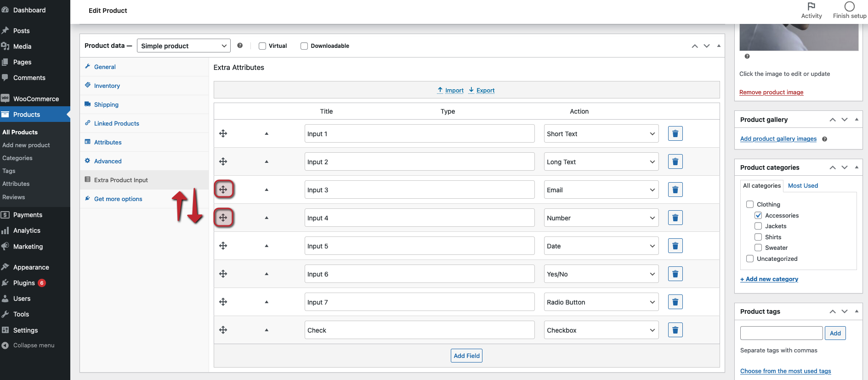Delete the Input 1 field row
This screenshot has width=868, height=380.
click(675, 133)
